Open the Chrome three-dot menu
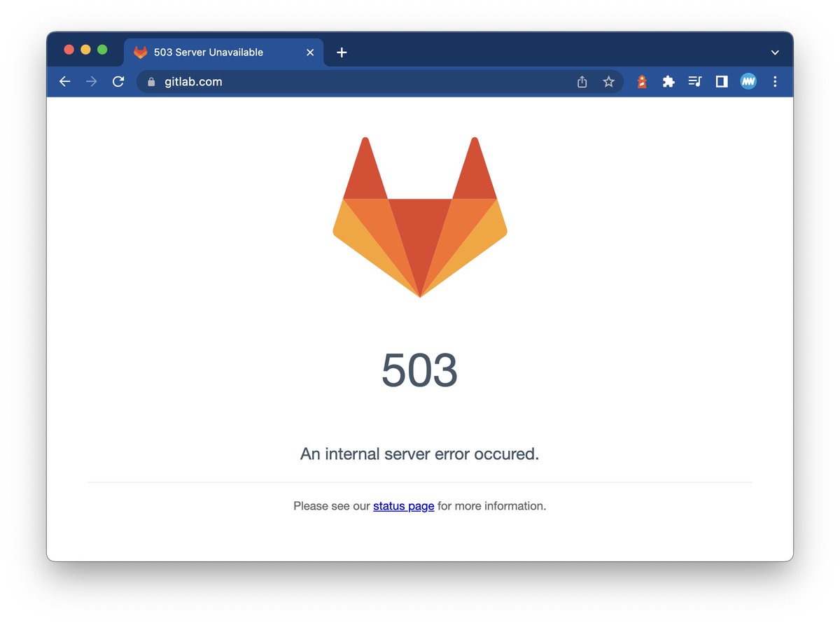The image size is (840, 623). click(x=775, y=82)
